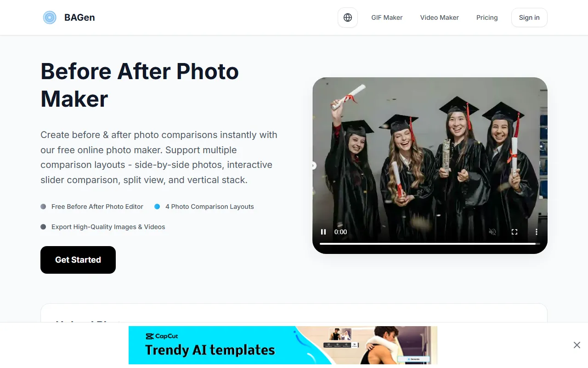This screenshot has height=368, width=588.
Task: Unmute the video sound icon
Action: pyautogui.click(x=492, y=232)
